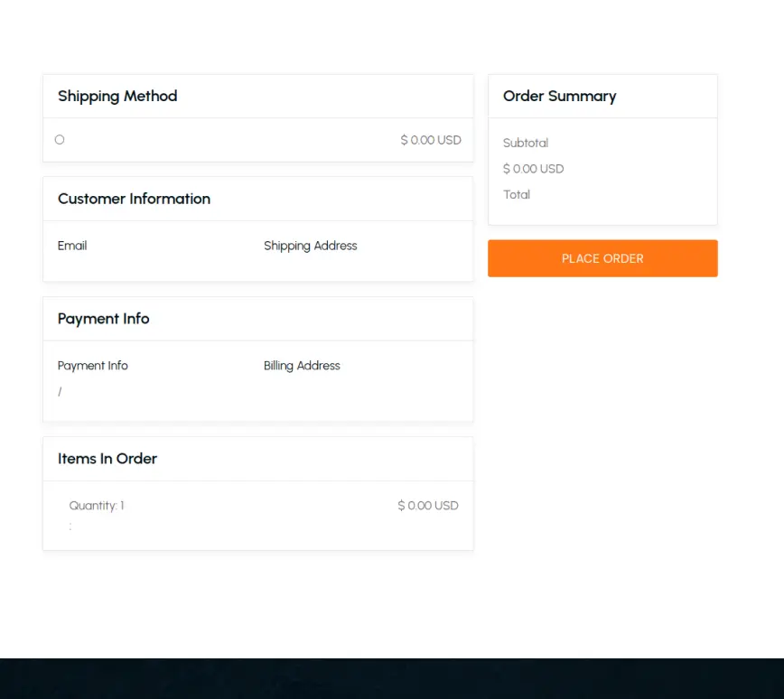Click the Payment Info field label
This screenshot has height=699, width=784.
tap(92, 365)
